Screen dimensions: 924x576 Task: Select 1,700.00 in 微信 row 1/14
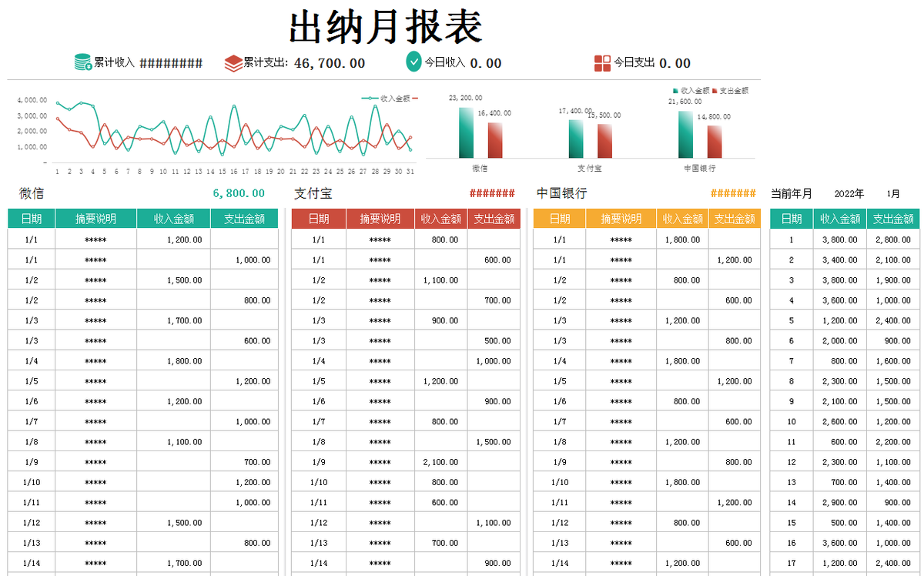pos(185,564)
